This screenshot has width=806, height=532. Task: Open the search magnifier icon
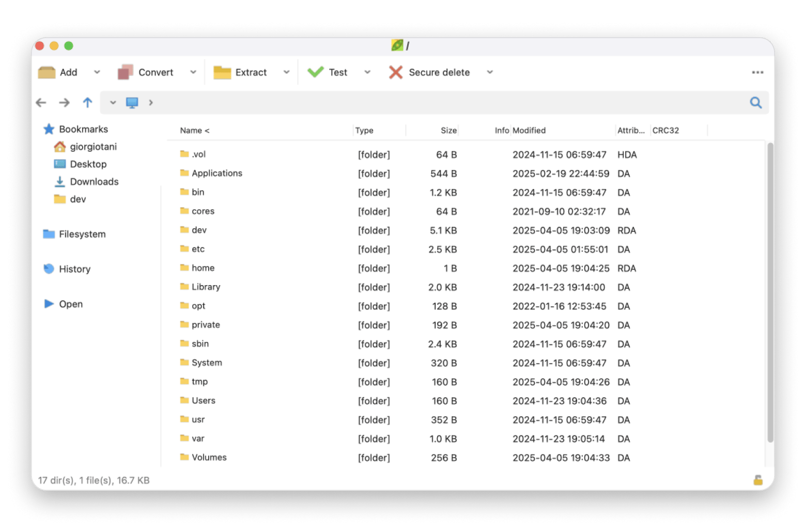coord(755,103)
